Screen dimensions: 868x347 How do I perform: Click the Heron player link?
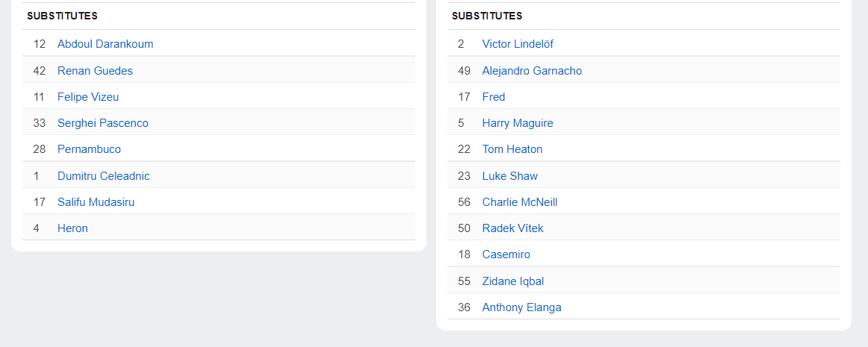tap(72, 228)
